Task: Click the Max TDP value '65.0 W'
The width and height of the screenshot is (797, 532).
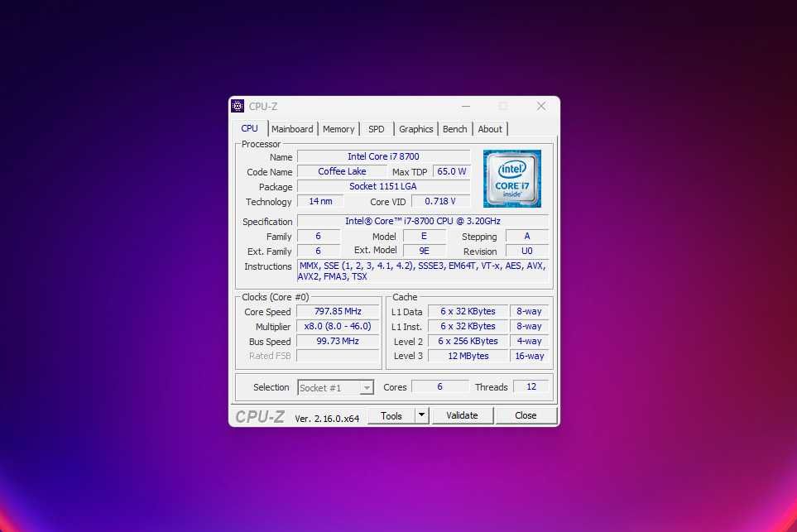Action: tap(451, 171)
